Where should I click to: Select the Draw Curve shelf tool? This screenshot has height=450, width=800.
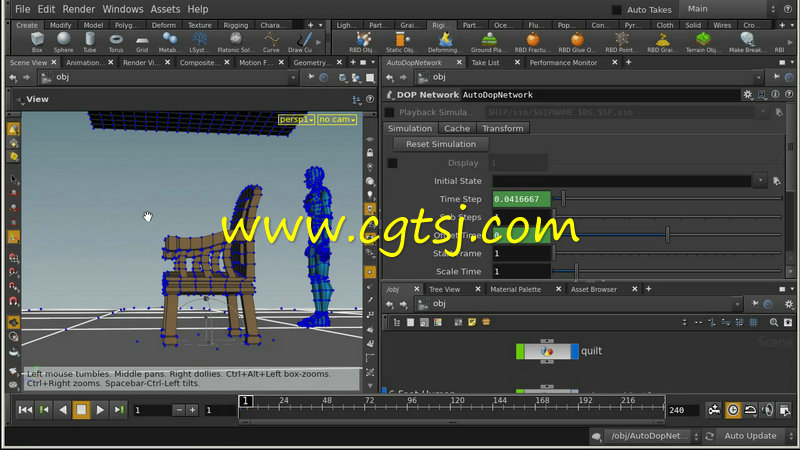(x=301, y=42)
